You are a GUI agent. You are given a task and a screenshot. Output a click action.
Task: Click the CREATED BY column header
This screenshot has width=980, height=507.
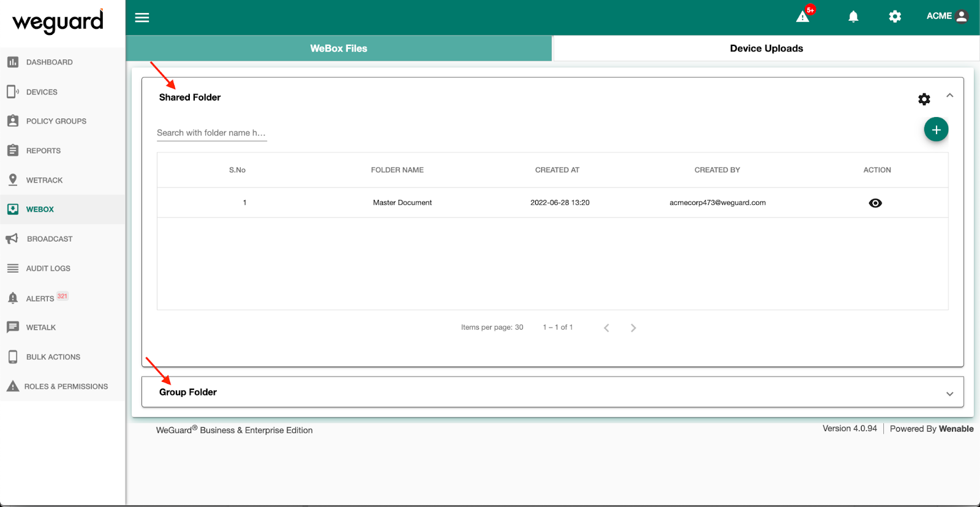(x=717, y=170)
